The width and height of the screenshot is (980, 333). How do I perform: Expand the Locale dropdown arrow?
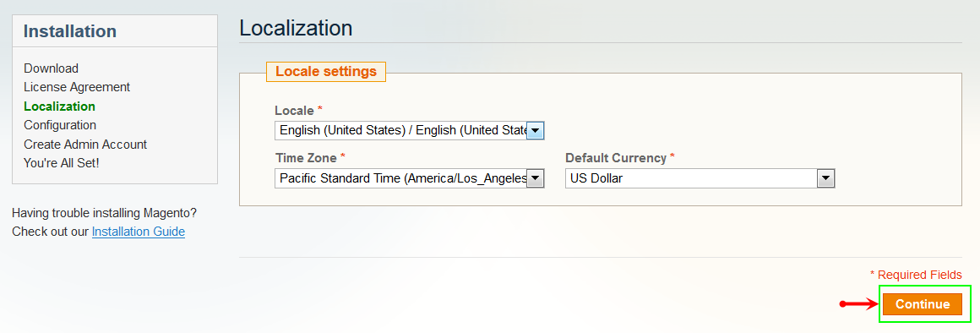click(x=536, y=130)
